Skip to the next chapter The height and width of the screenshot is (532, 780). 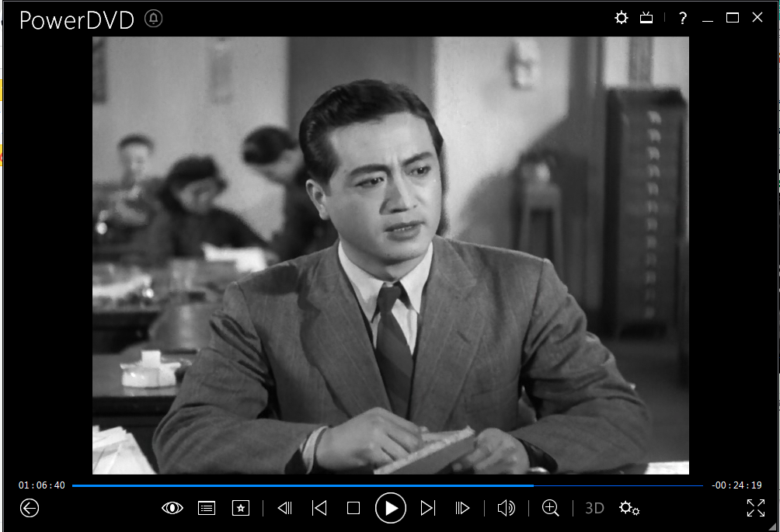(427, 508)
